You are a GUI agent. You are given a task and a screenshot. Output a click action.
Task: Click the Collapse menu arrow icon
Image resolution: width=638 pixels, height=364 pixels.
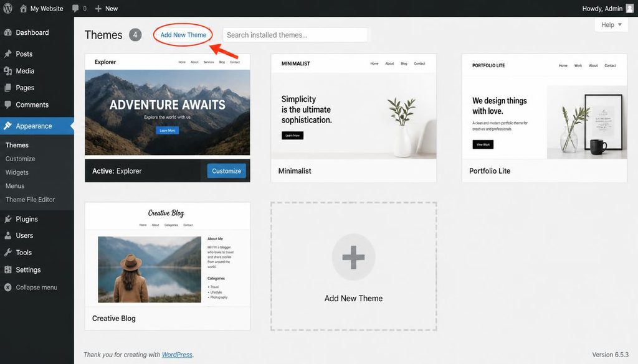pyautogui.click(x=7, y=287)
